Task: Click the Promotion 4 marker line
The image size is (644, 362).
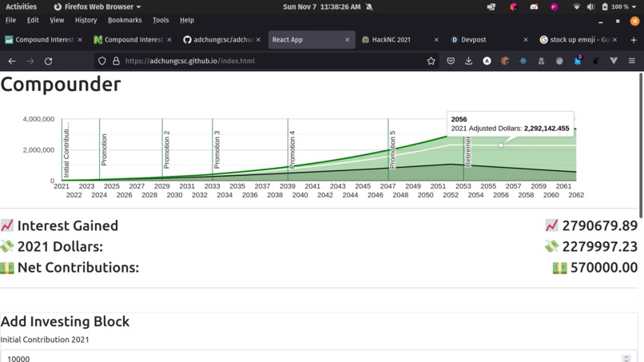Action: click(288, 149)
